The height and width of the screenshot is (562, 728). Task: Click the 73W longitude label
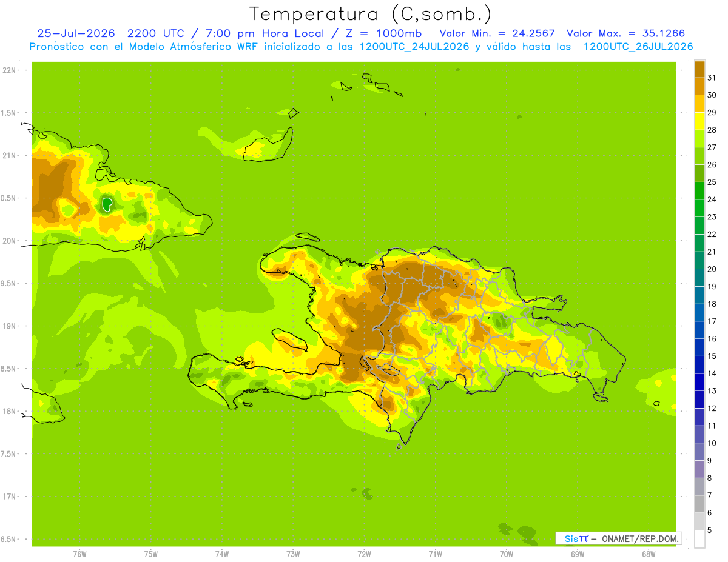coord(293,554)
